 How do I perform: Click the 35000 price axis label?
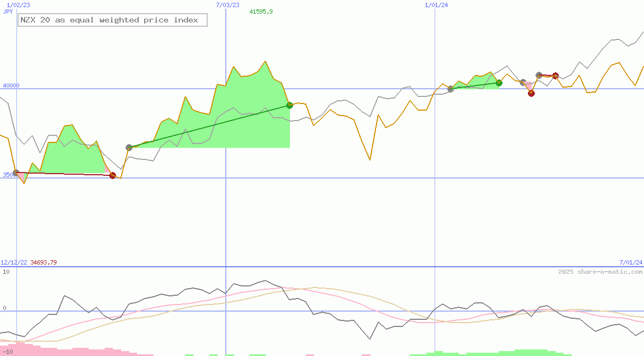click(8, 175)
